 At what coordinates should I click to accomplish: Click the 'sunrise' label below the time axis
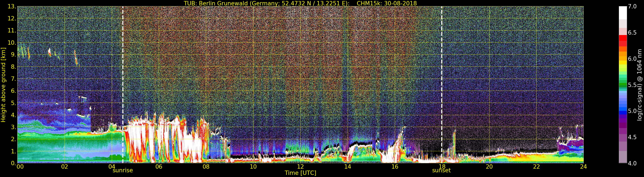point(123,171)
